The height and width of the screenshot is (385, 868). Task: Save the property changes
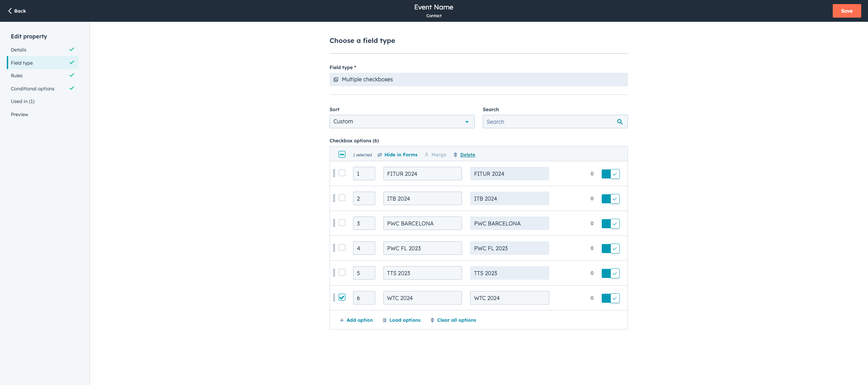[x=846, y=11]
